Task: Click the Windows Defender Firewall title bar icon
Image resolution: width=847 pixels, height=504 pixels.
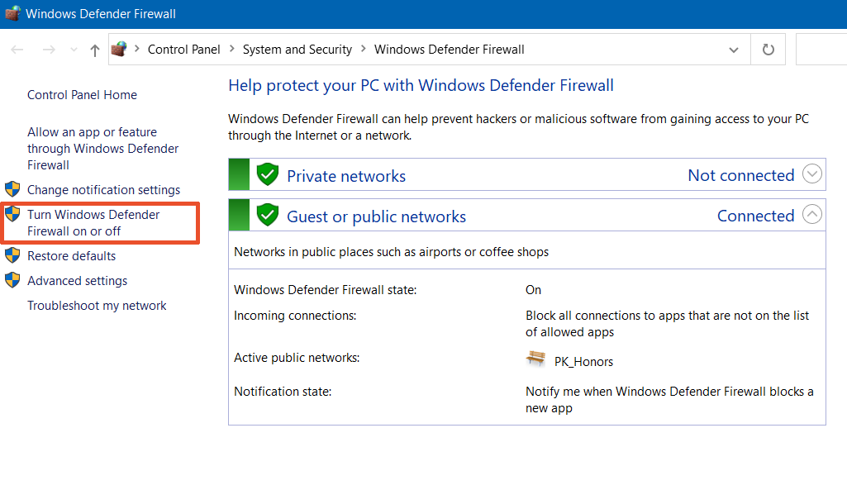Action: tap(12, 13)
